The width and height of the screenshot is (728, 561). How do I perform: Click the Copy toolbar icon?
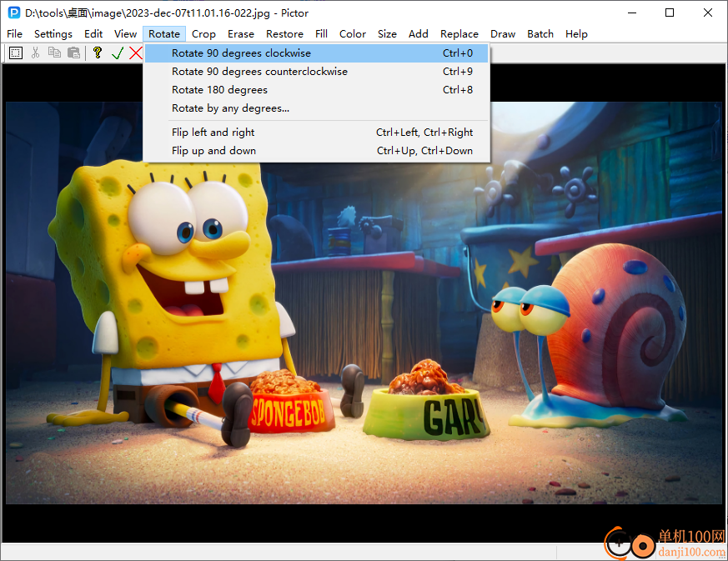54,53
